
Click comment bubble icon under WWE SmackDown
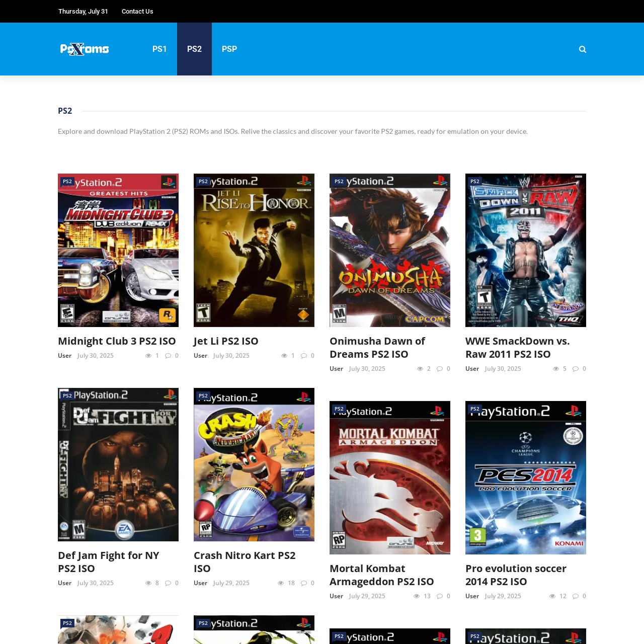(x=576, y=369)
